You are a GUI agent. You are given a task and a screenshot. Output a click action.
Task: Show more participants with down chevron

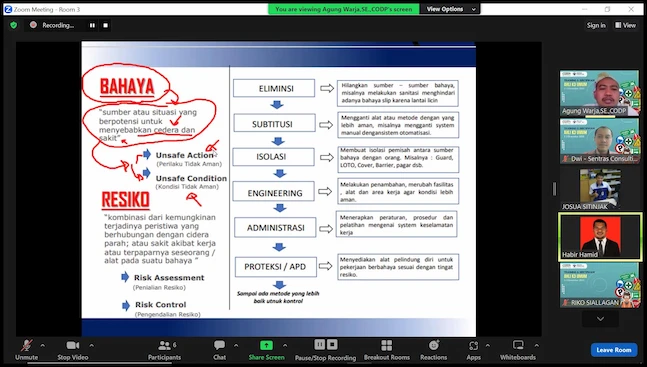tap(600, 319)
